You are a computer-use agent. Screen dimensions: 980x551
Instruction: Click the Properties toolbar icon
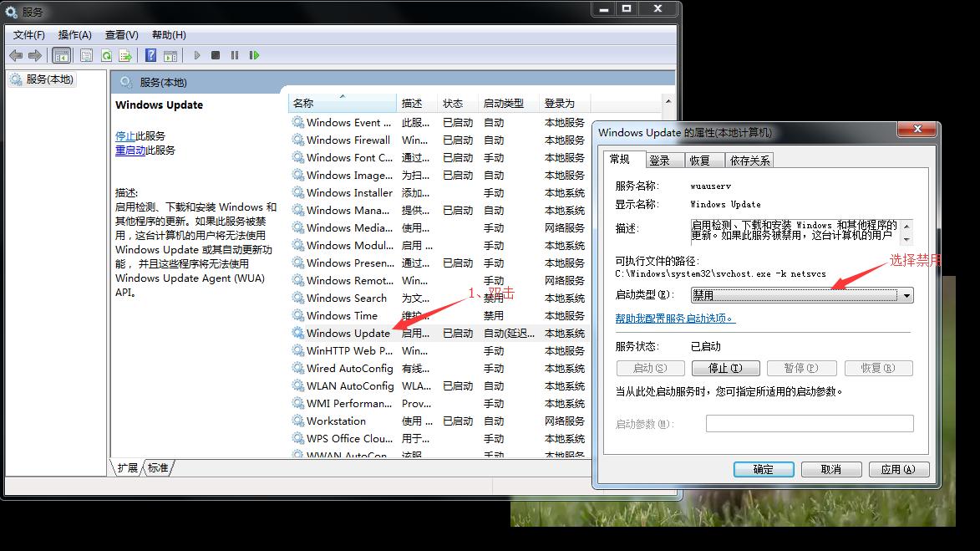pyautogui.click(x=86, y=55)
